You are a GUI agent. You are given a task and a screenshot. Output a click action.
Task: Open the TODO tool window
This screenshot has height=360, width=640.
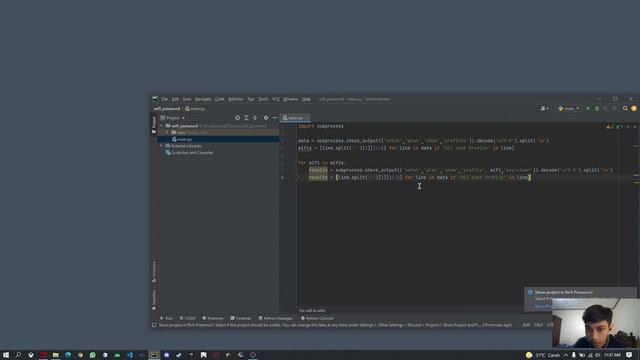coord(187,318)
